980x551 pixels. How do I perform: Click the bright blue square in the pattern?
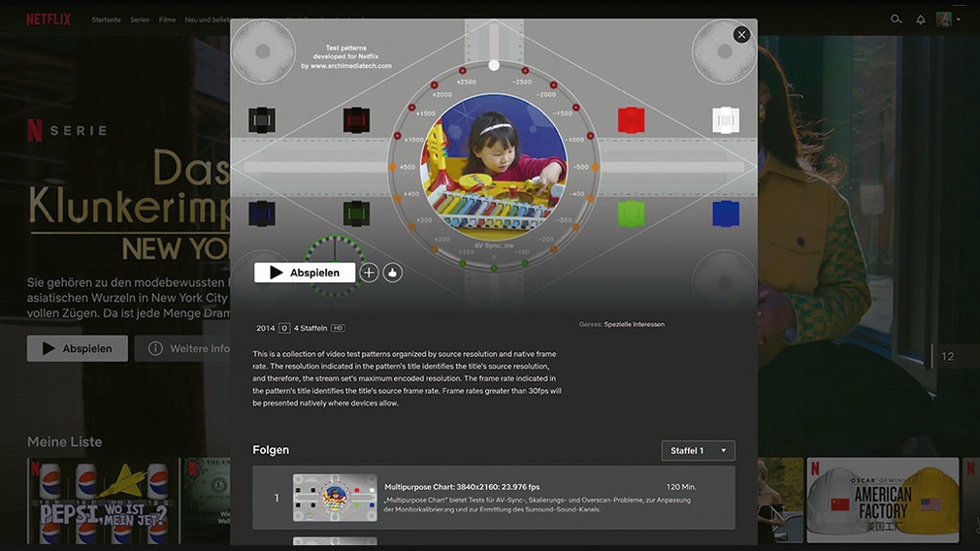[726, 213]
